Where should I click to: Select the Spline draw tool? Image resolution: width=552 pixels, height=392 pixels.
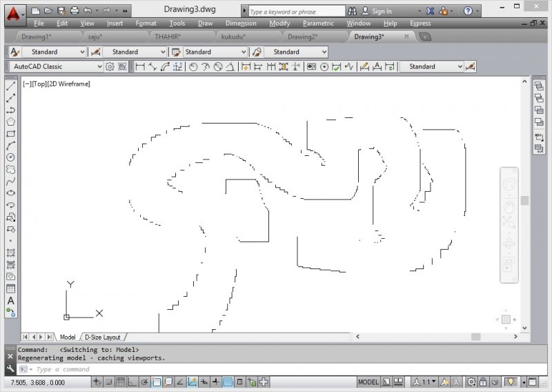[x=10, y=182]
